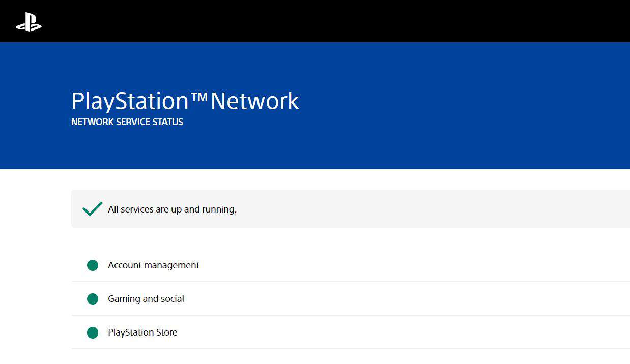Click the green checkmark status icon
This screenshot has height=364, width=630.
pos(93,209)
